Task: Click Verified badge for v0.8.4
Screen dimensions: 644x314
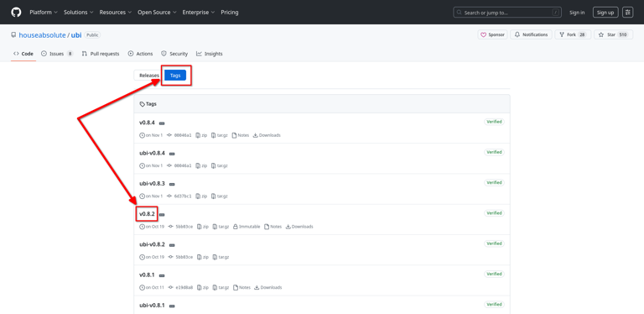Action: point(495,122)
